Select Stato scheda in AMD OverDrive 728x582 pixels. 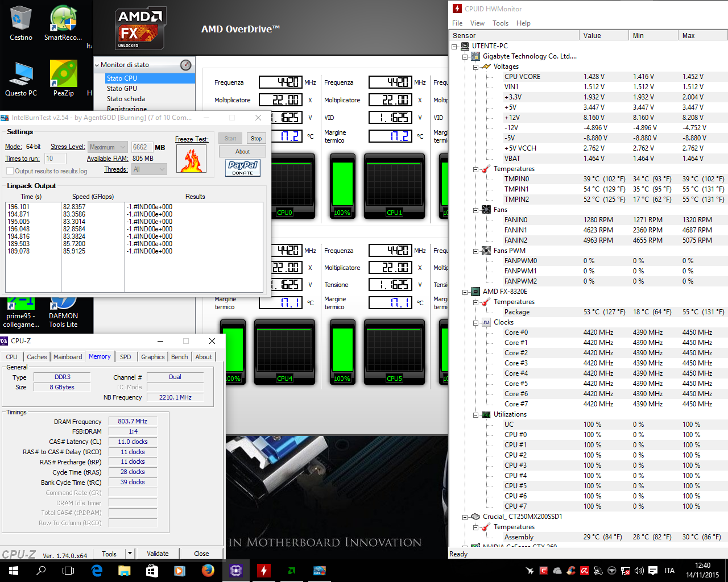(x=126, y=99)
